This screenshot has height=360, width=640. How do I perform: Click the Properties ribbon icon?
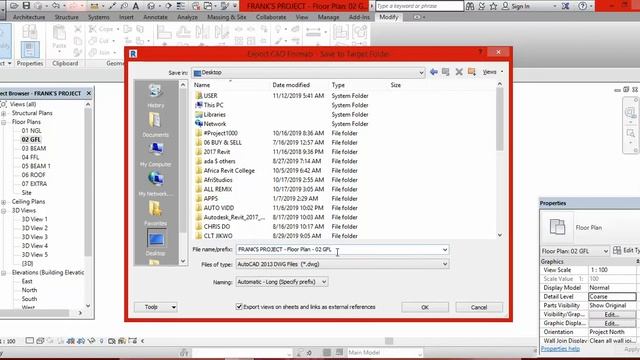coord(30,50)
